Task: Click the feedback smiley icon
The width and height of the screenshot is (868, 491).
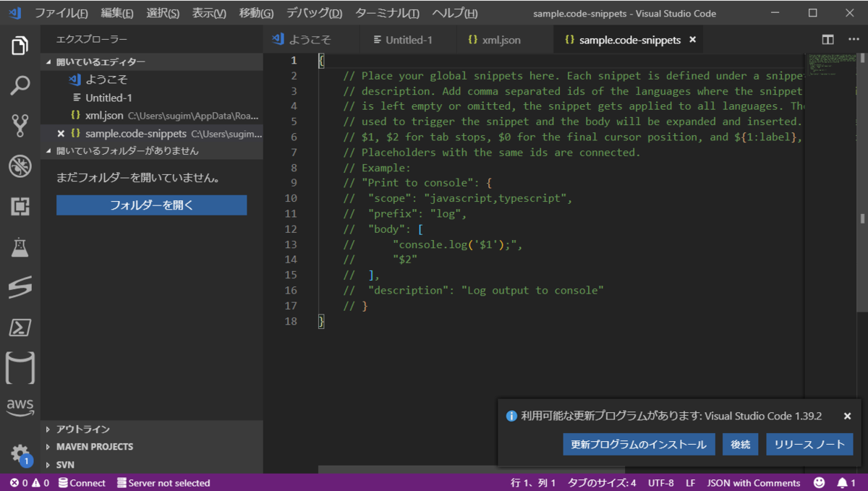Action: point(819,483)
